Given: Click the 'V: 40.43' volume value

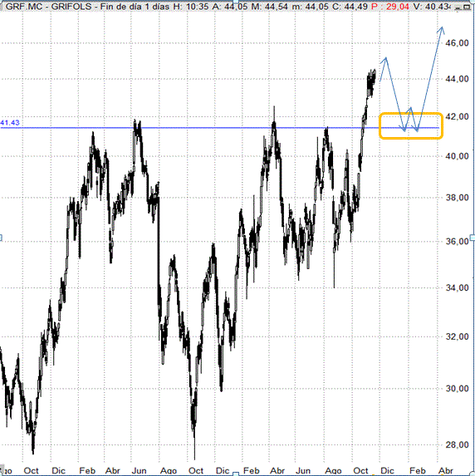Looking at the screenshot, I should click(x=432, y=7).
